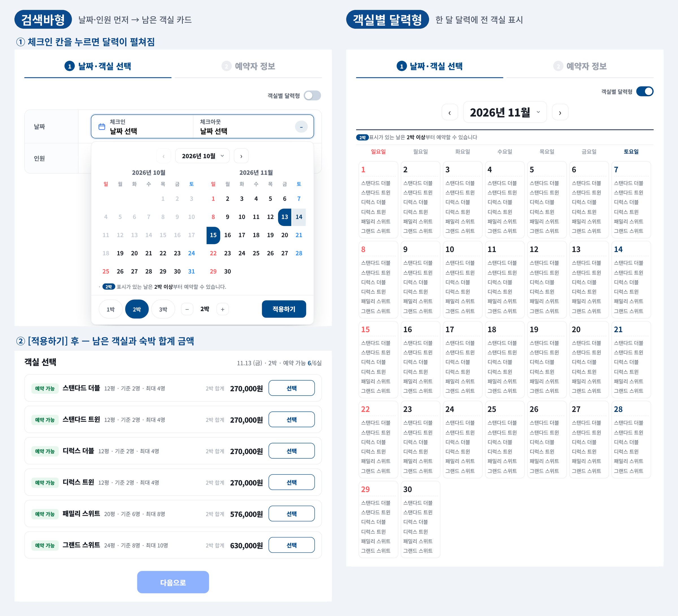Select the 디럭스 더블 room

coord(292,451)
